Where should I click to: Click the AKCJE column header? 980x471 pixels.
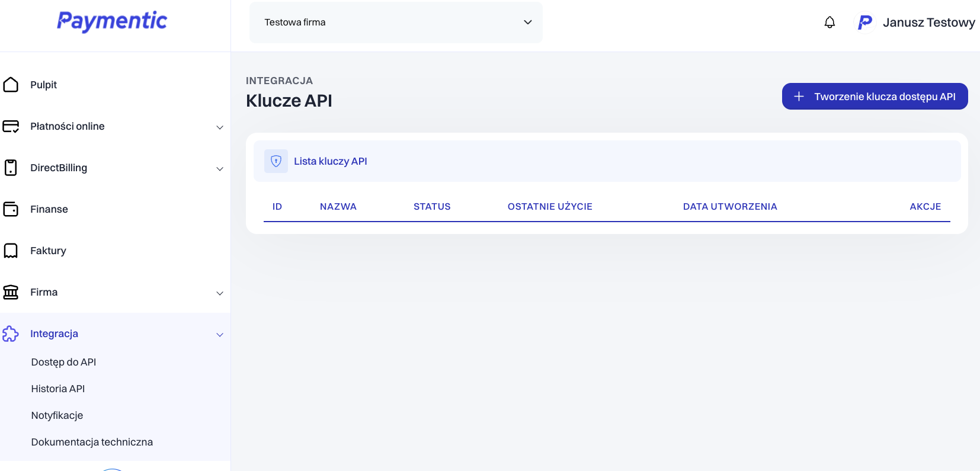[925, 207]
